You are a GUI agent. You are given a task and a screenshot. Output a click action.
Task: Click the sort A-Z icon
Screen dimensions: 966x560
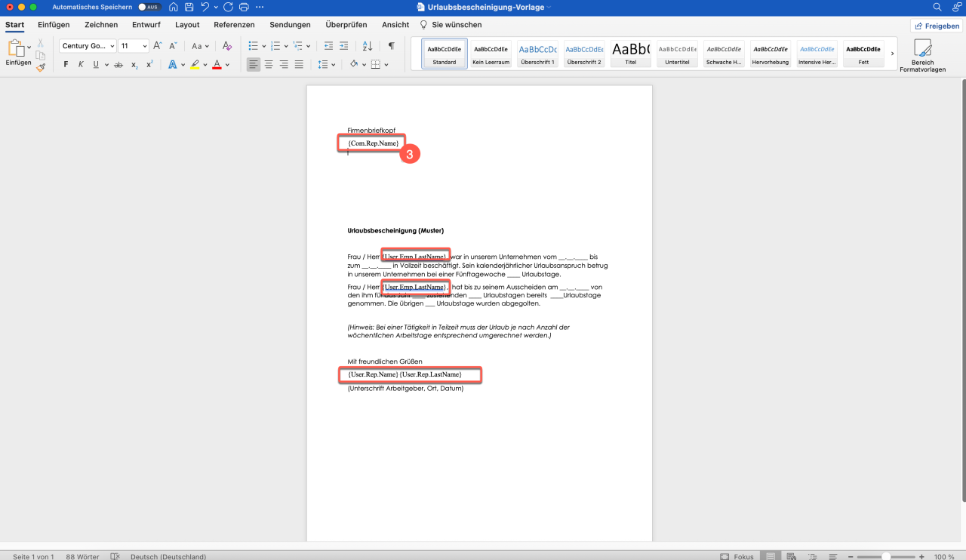coord(368,46)
